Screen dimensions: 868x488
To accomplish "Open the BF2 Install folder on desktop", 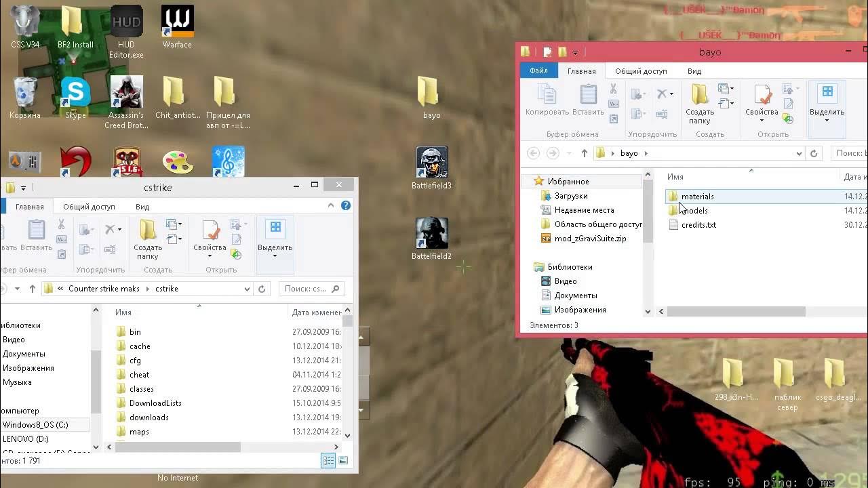I will point(75,27).
